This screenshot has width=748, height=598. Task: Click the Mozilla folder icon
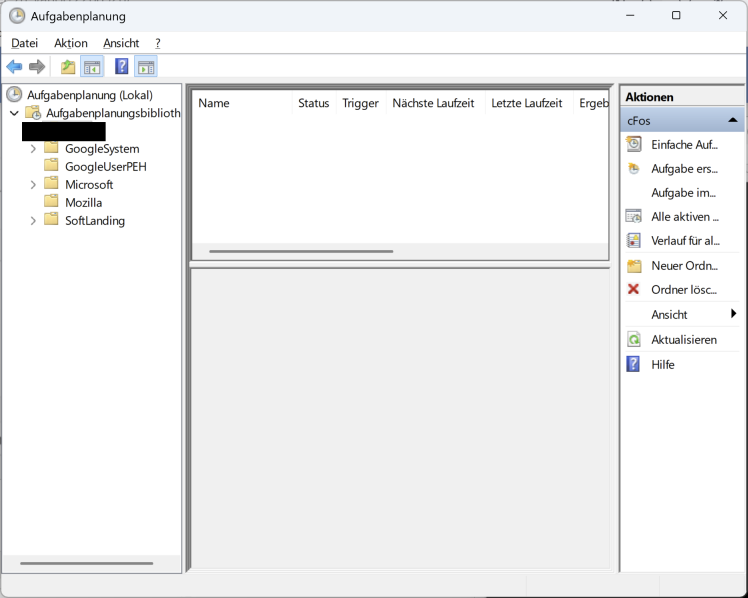point(51,201)
